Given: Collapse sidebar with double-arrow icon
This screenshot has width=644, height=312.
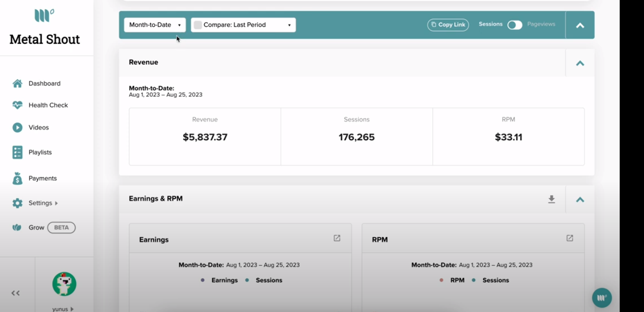Looking at the screenshot, I should coord(16,293).
